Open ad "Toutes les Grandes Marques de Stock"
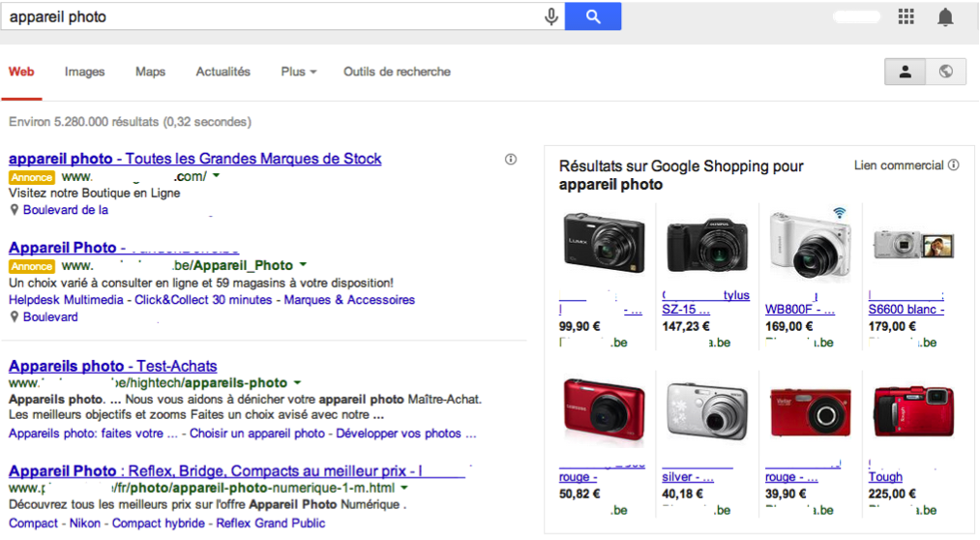The image size is (980, 540). pos(195,159)
